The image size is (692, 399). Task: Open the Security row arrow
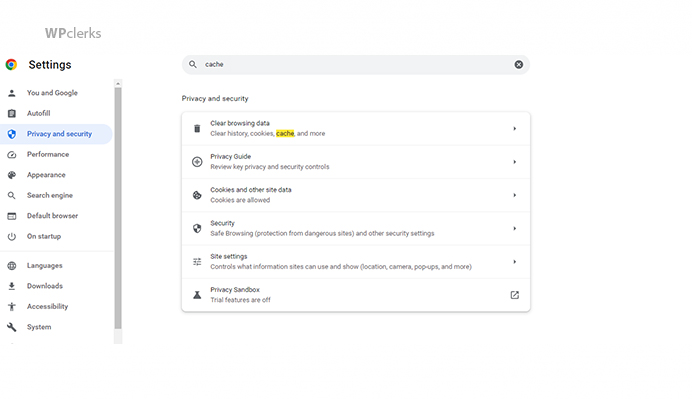click(515, 228)
